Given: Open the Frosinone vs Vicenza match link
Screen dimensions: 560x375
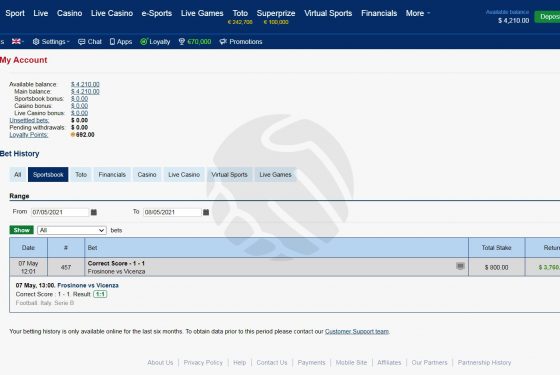Looking at the screenshot, I should point(88,285).
